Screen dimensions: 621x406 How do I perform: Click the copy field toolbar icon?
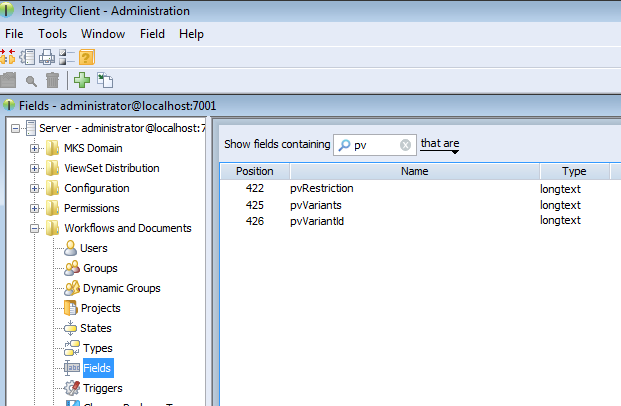[104, 80]
